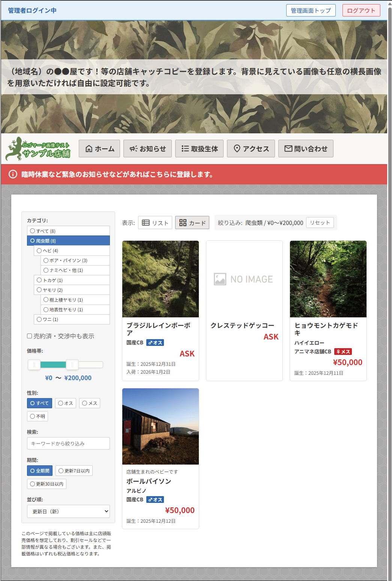Image resolution: width=392 pixels, height=581 pixels.
Task: Switch to リスト view via table icon
Action: point(146,223)
